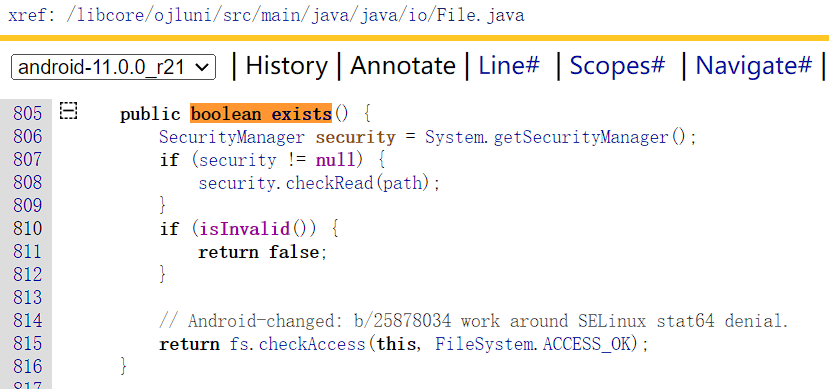This screenshot has width=829, height=389.
Task: Open the Annotate view
Action: tap(403, 66)
